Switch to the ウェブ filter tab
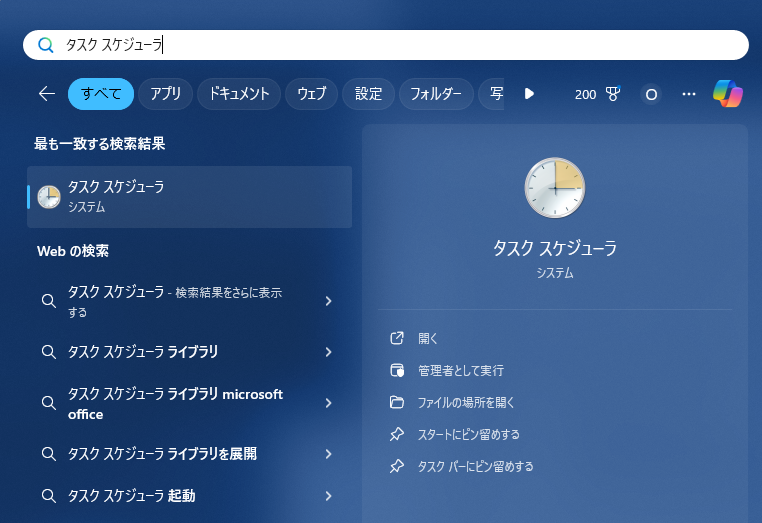This screenshot has width=762, height=523. [x=312, y=93]
